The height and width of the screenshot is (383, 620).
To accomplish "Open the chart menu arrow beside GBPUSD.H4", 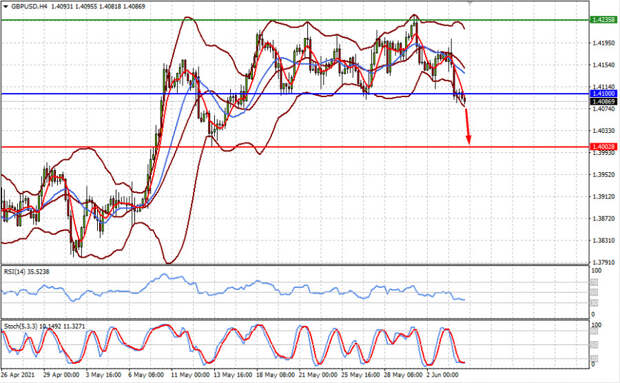I will coord(6,6).
